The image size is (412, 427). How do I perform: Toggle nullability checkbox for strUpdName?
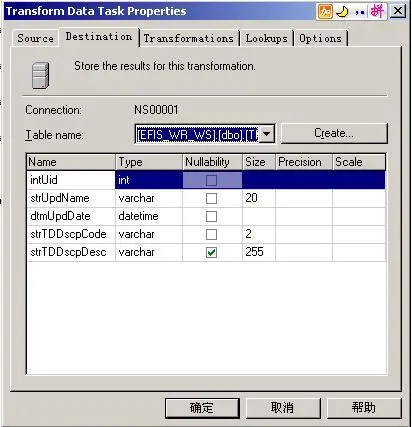coord(211,198)
